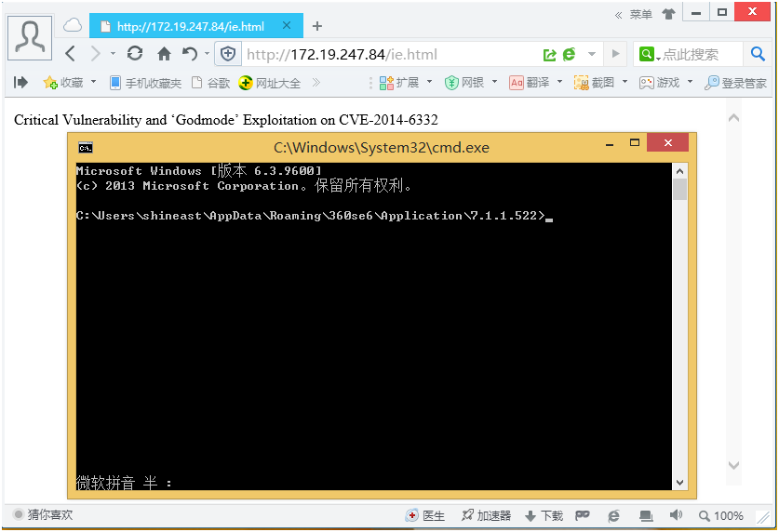Open the 收藏 favorites button
The image size is (779, 532).
(63, 83)
